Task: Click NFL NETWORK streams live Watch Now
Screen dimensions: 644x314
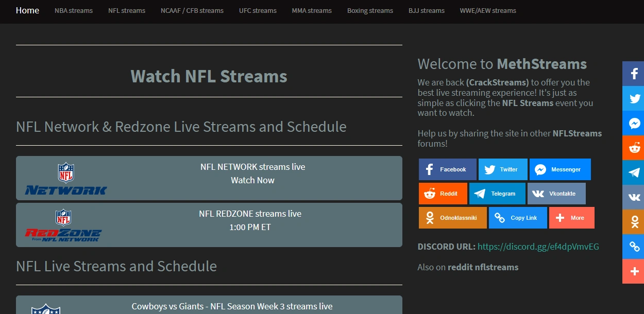Action: (209, 178)
